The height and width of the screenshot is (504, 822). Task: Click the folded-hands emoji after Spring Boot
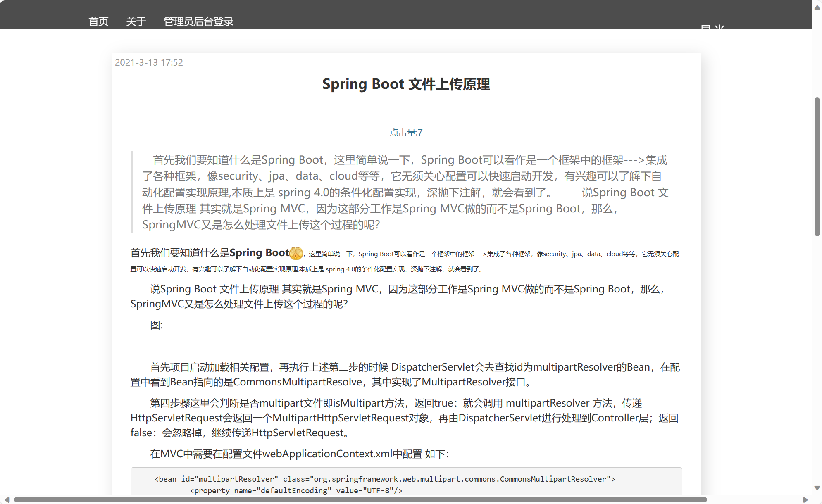(297, 253)
